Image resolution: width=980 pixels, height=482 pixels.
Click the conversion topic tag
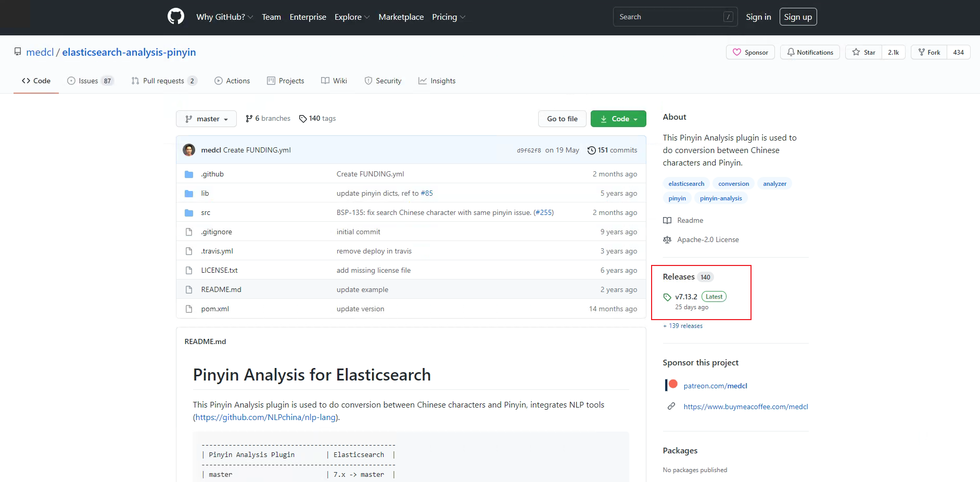pyautogui.click(x=733, y=184)
